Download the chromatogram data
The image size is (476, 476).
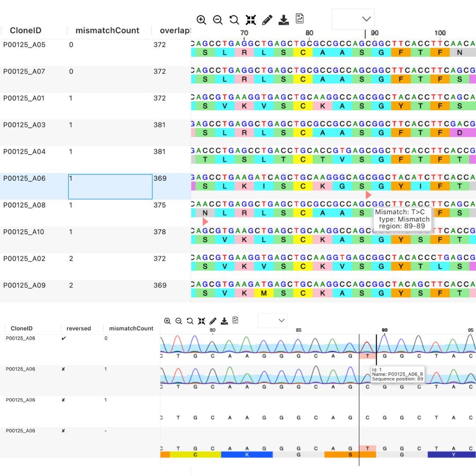tap(223, 321)
